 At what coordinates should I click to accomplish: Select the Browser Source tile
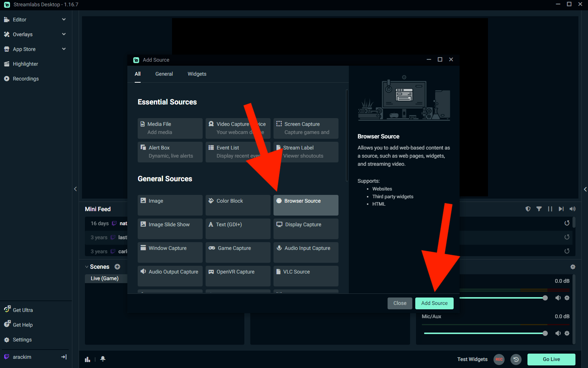306,205
